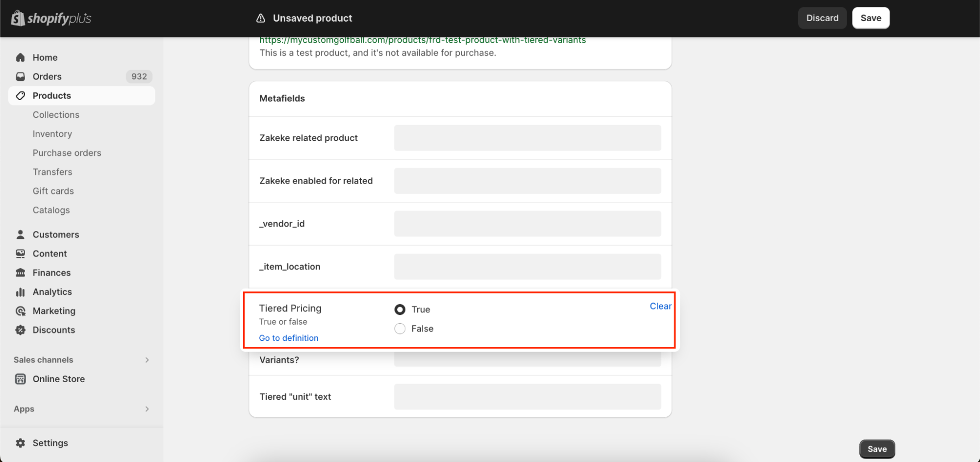This screenshot has width=980, height=462.
Task: Open Collections under Products
Action: (x=56, y=115)
